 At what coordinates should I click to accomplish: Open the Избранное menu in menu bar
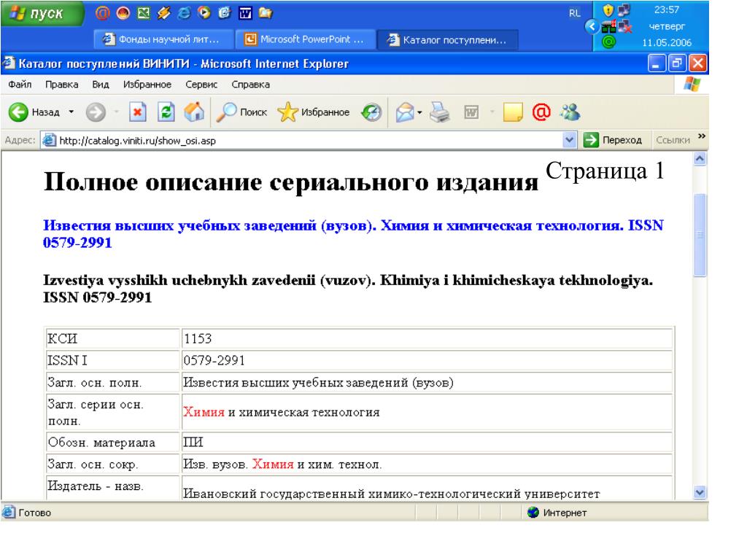pyautogui.click(x=147, y=85)
